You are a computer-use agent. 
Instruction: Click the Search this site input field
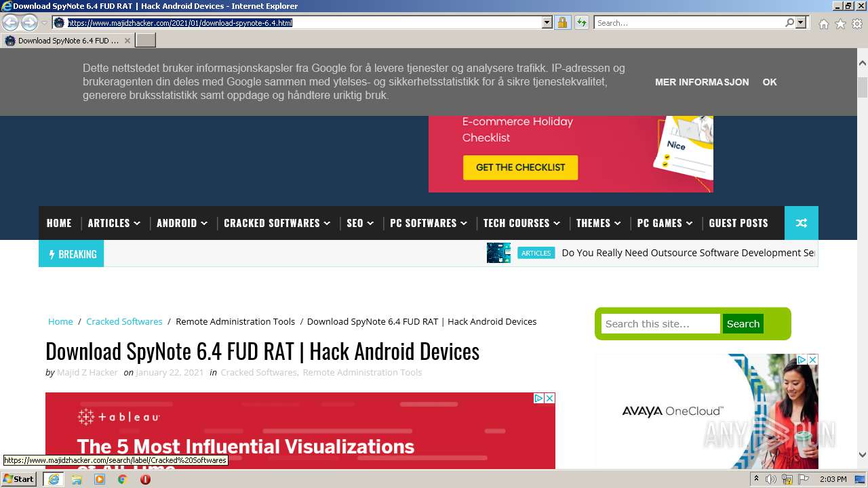point(660,324)
